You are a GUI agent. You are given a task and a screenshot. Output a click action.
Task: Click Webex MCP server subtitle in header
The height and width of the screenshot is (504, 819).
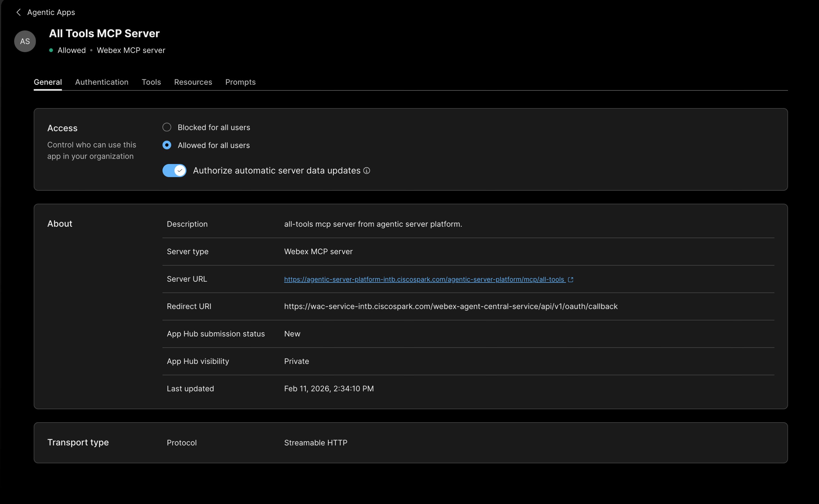pyautogui.click(x=131, y=50)
